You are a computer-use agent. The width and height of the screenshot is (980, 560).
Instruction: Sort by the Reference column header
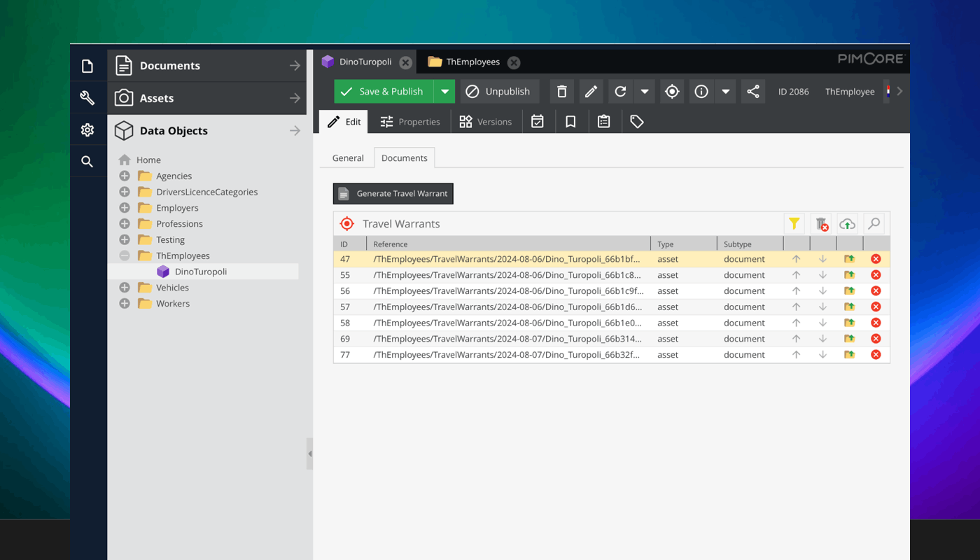pyautogui.click(x=509, y=244)
